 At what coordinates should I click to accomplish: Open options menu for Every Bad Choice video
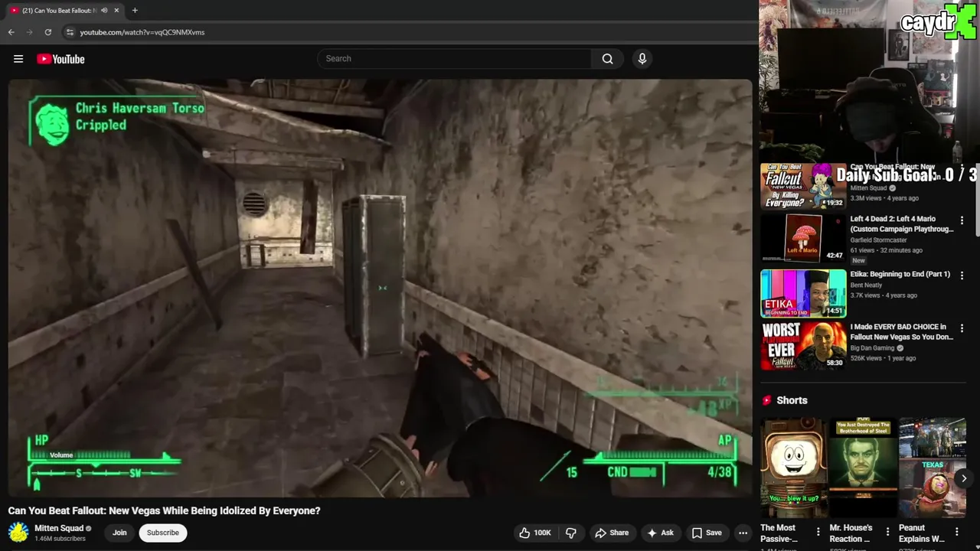[x=962, y=328]
